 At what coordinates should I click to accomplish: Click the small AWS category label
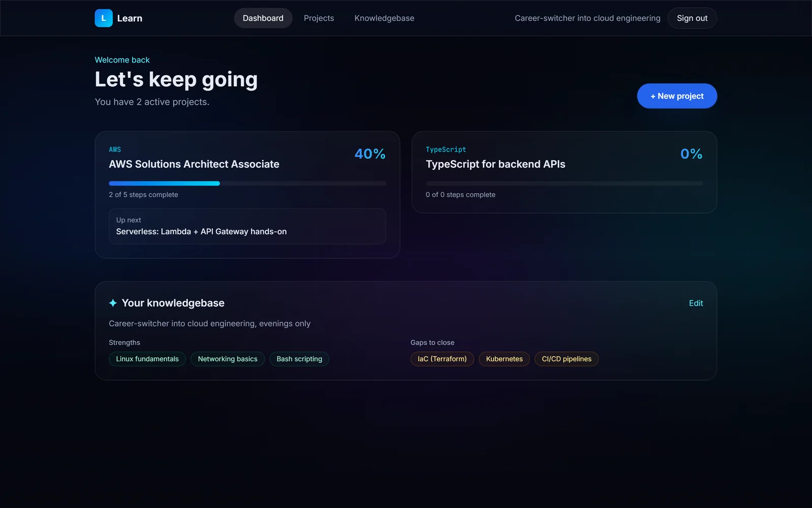tap(115, 149)
